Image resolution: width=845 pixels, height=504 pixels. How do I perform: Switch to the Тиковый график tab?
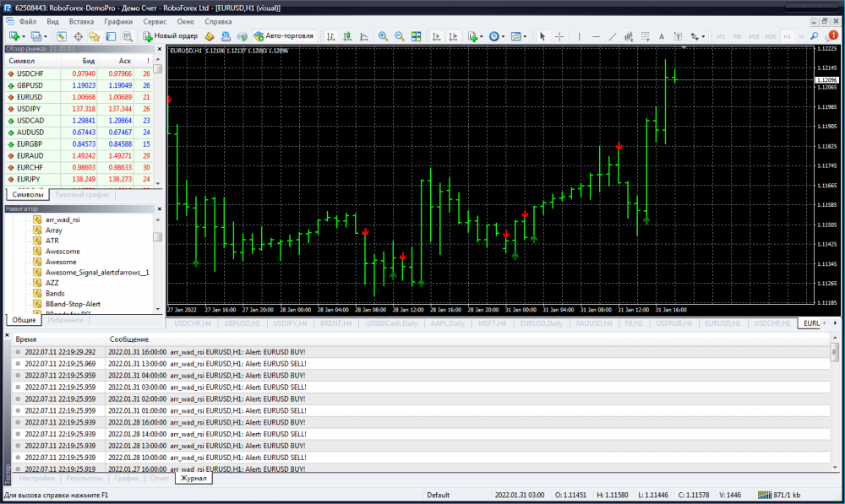coord(82,194)
